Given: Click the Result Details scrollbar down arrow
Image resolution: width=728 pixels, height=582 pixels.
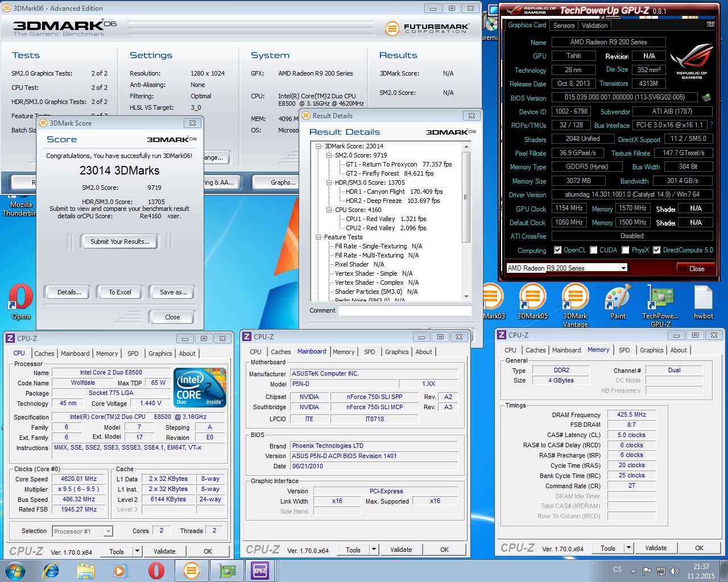Looking at the screenshot, I should (466, 296).
